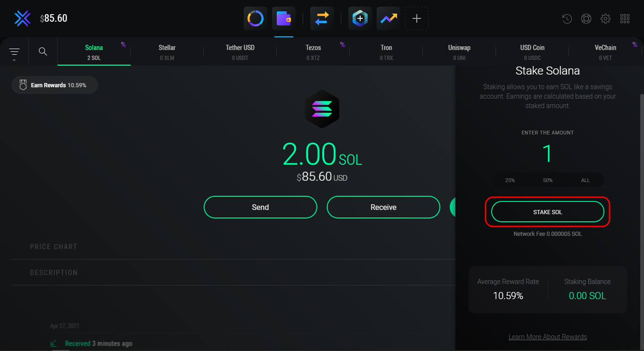Open the trending chart app icon
This screenshot has width=644, height=351.
[388, 19]
